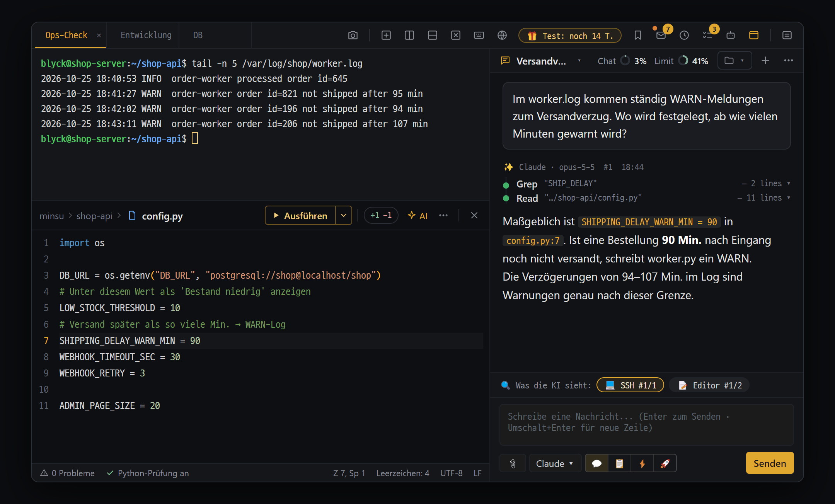Click the attachment paperclip icon
This screenshot has width=835, height=504.
(513, 463)
